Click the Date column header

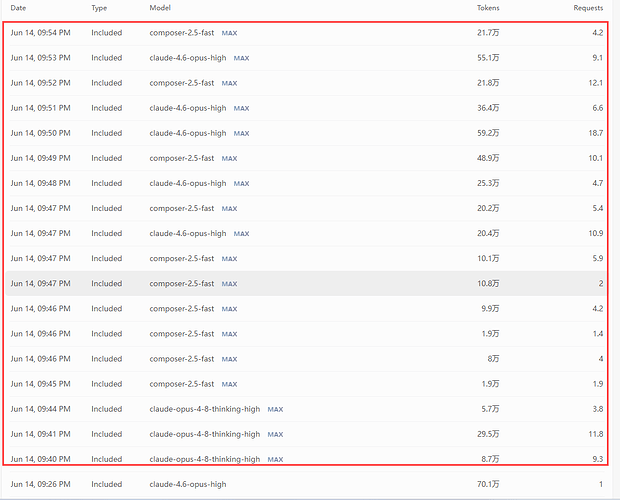click(x=18, y=8)
